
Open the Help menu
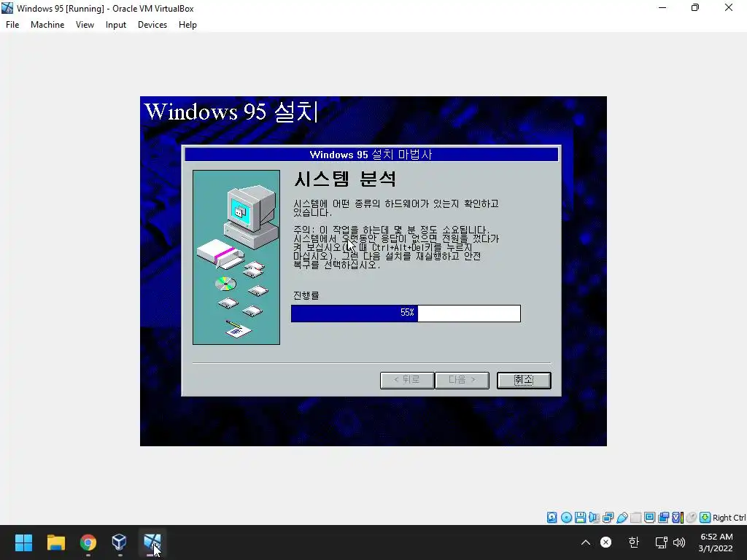coord(187,25)
